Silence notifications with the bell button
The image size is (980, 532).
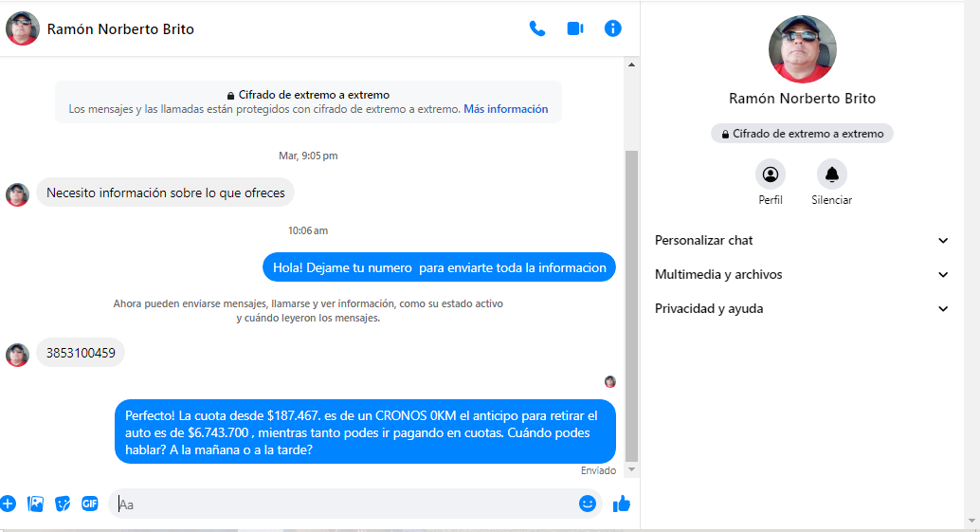[832, 174]
